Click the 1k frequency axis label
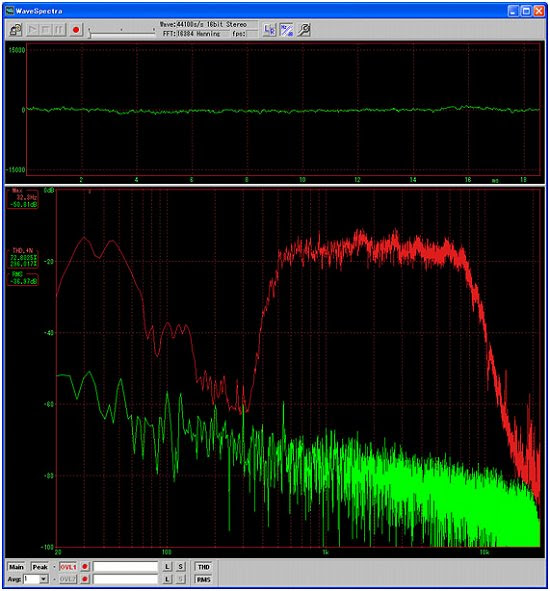Viewport: 550px width, 591px height. (325, 552)
